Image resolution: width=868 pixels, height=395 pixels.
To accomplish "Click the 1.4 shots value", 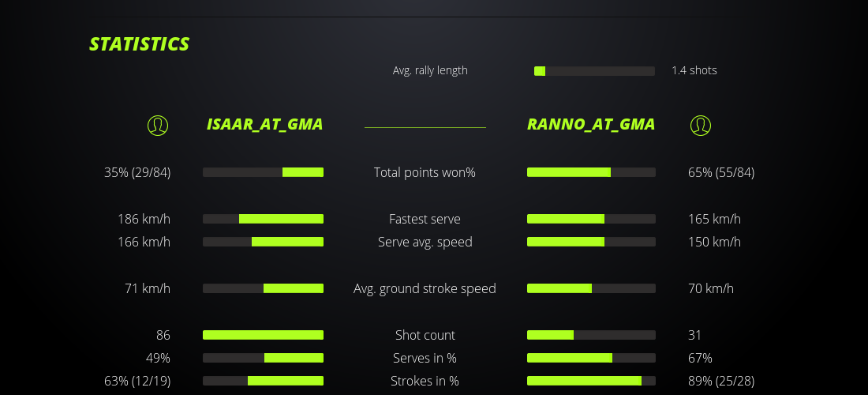I will coord(694,70).
